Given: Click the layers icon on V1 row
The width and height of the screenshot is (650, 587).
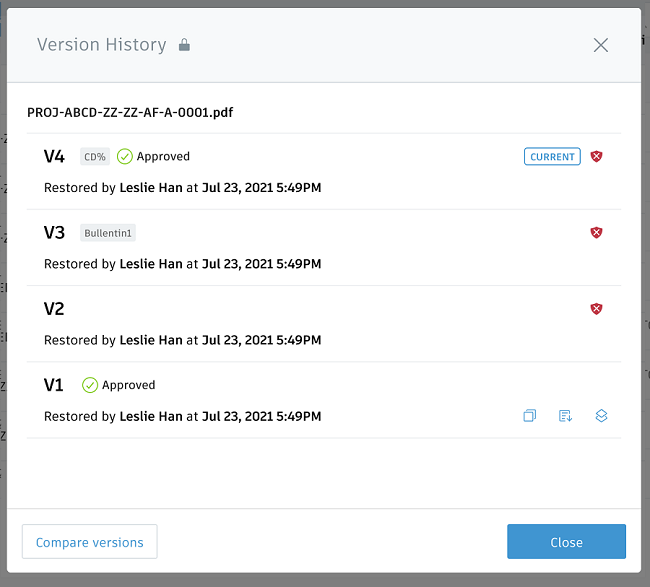Looking at the screenshot, I should [601, 416].
